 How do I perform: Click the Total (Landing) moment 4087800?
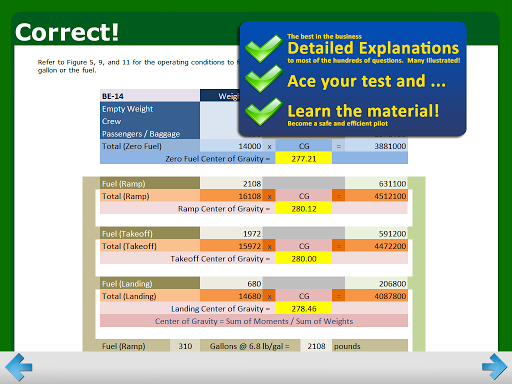[376, 296]
